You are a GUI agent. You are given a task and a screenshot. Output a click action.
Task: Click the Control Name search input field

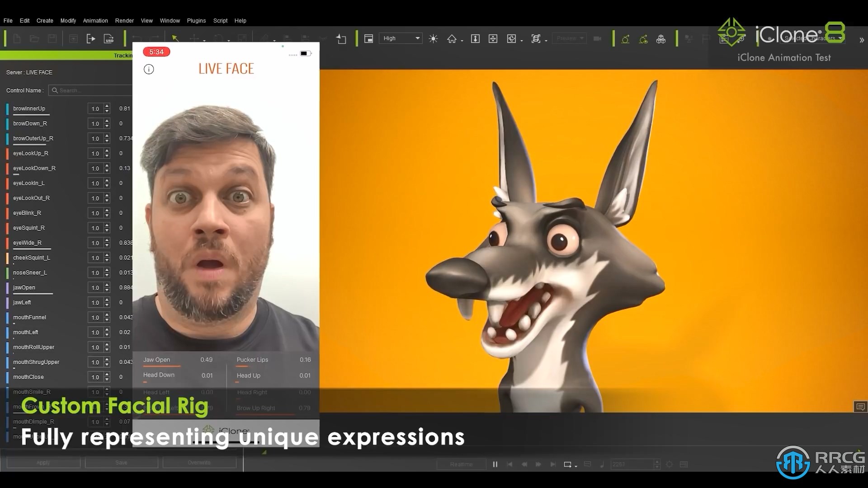(x=90, y=90)
